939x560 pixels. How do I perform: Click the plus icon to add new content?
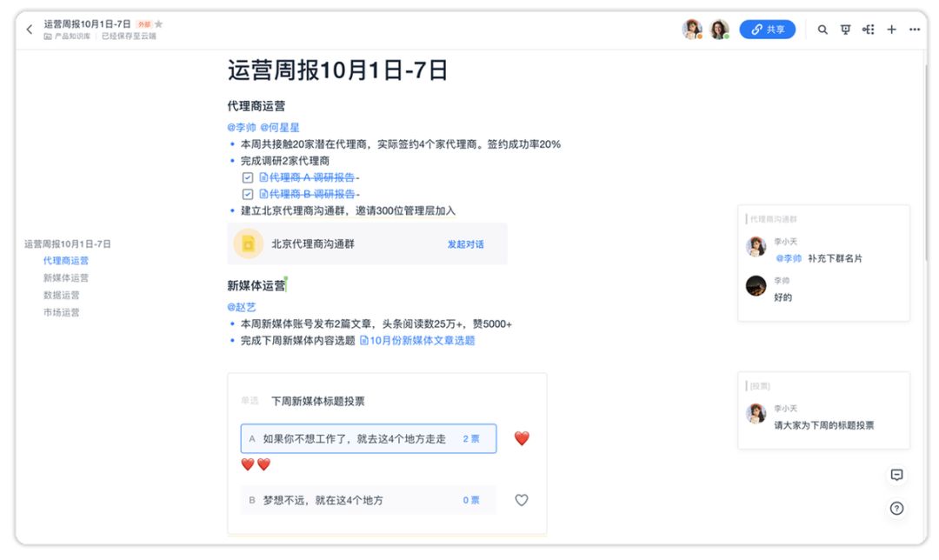click(x=891, y=29)
